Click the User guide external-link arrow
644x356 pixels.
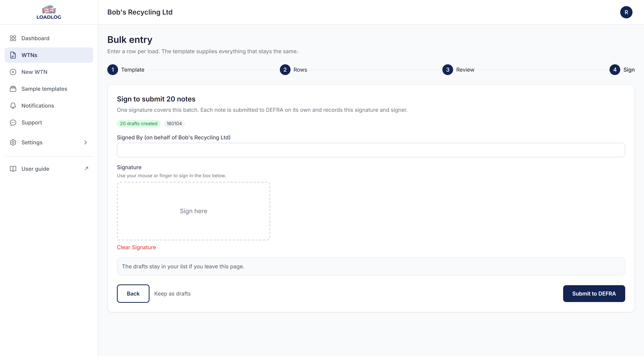click(86, 168)
